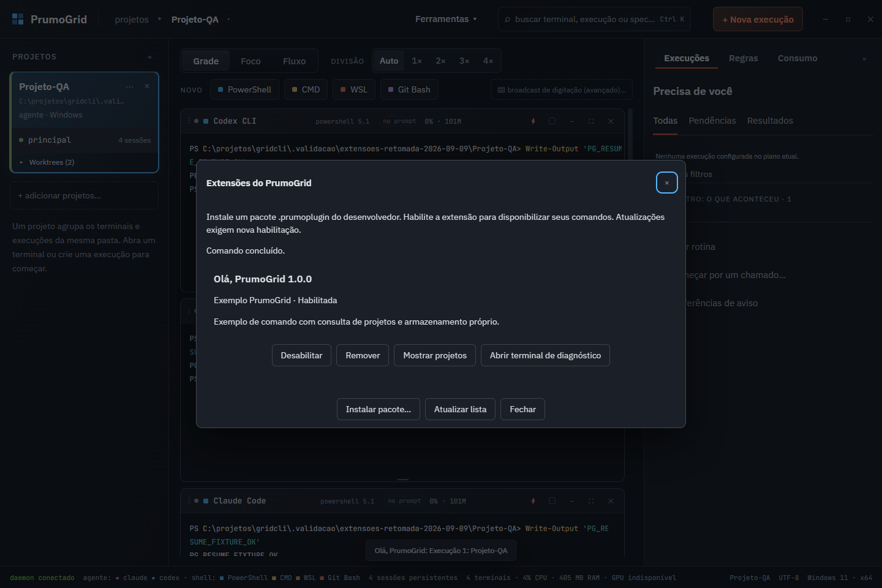The width and height of the screenshot is (882, 588).
Task: Select the Resultados filter tab
Action: coord(770,121)
